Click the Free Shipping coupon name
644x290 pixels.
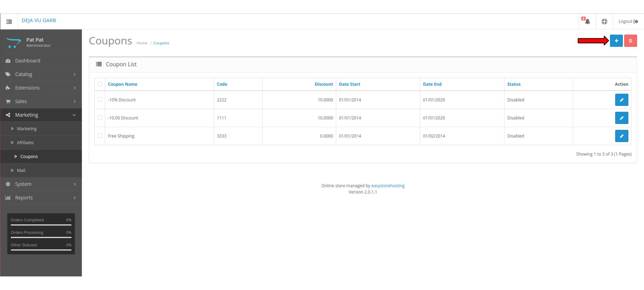[121, 136]
